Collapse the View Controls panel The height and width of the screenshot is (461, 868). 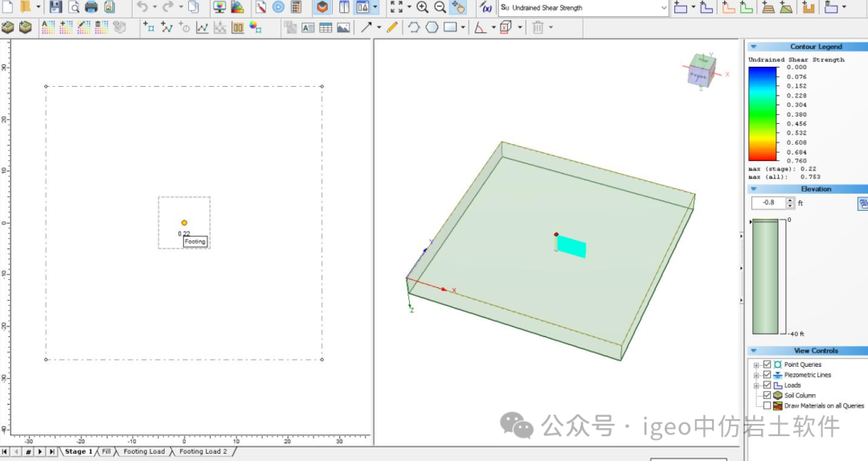tap(753, 351)
